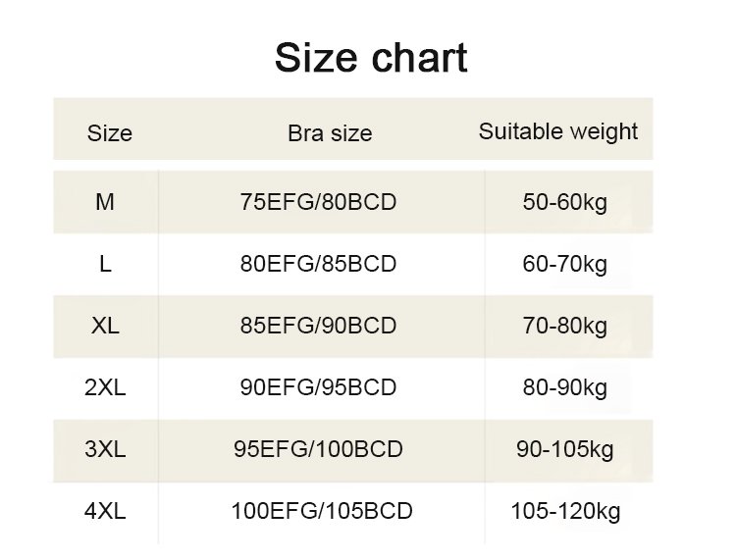Select the size 'M' cell
The image size is (736, 560).
pos(105,203)
